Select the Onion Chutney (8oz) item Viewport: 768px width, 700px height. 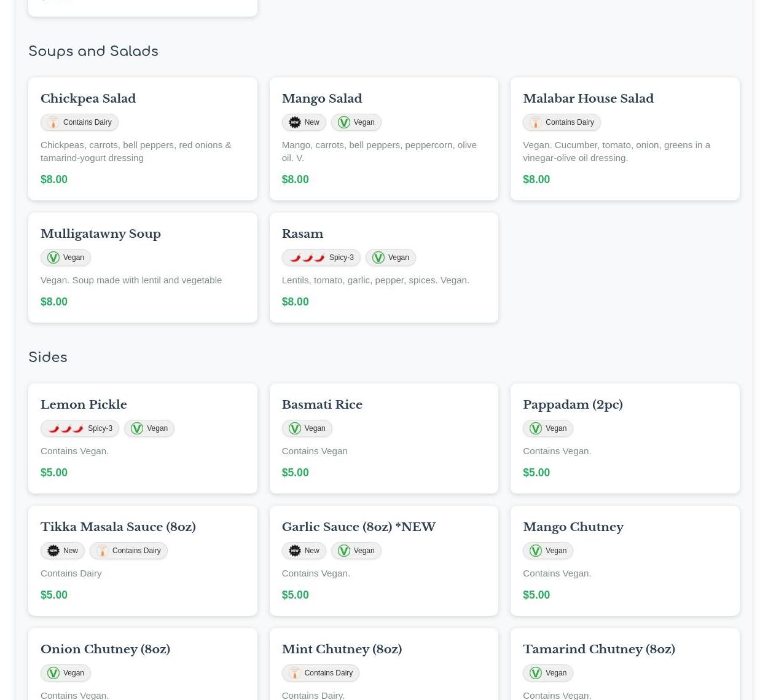[x=105, y=649]
